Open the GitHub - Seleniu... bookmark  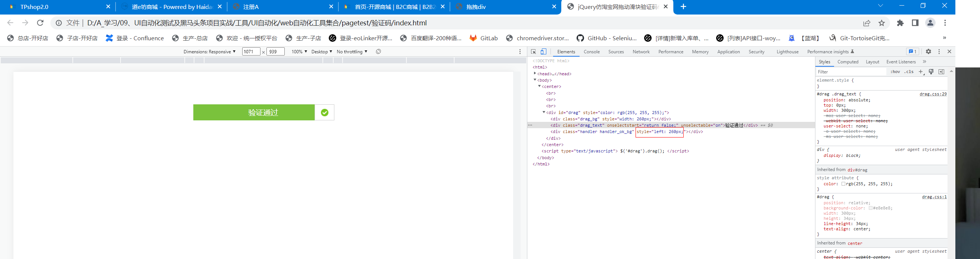pos(606,38)
